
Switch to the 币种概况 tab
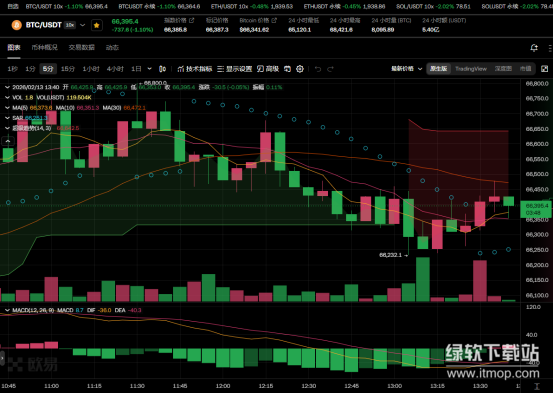point(45,47)
